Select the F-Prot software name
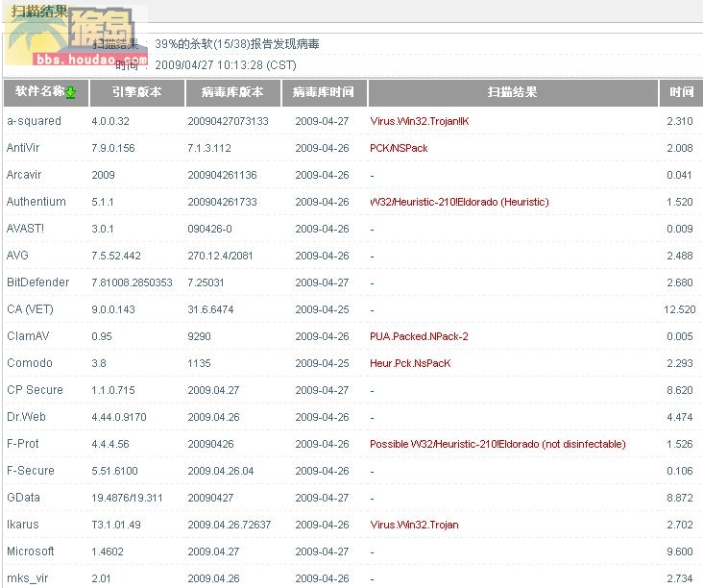This screenshot has height=588, width=703. [x=23, y=444]
